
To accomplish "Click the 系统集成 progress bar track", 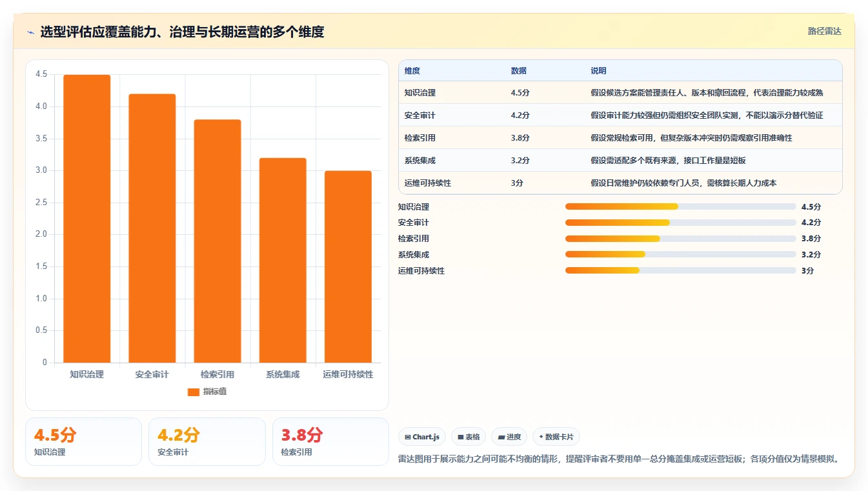I will pyautogui.click(x=680, y=254).
